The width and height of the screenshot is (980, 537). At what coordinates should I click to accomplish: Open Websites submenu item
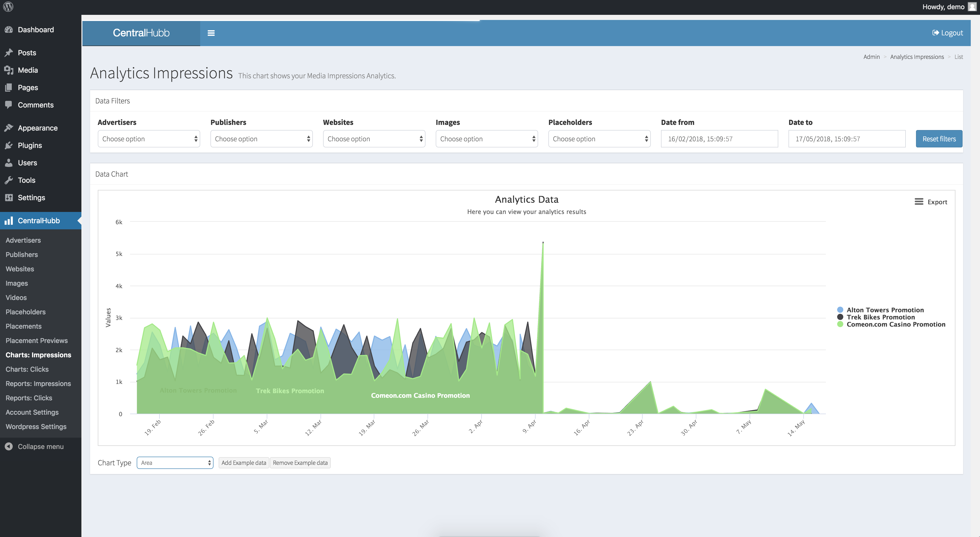[20, 269]
